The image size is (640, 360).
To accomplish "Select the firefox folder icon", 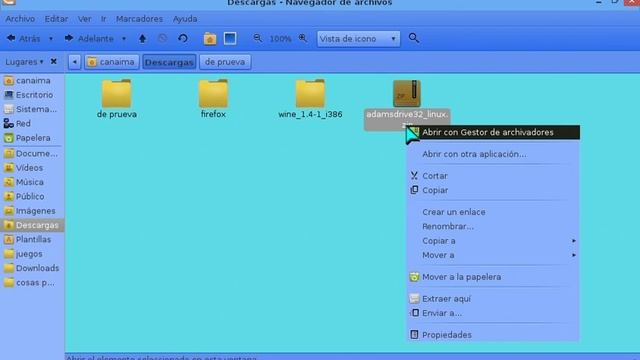I will pyautogui.click(x=213, y=93).
